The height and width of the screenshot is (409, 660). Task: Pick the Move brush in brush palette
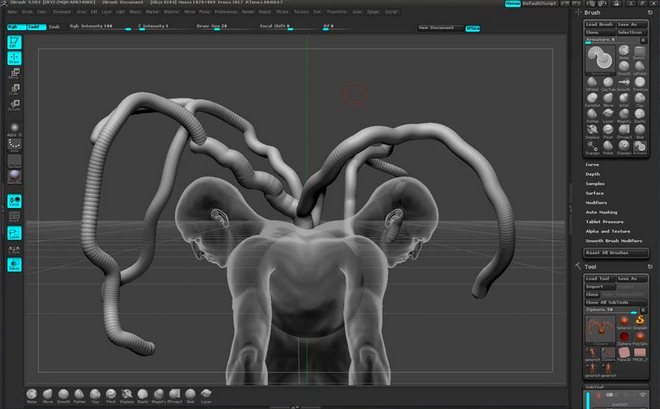pos(607,97)
